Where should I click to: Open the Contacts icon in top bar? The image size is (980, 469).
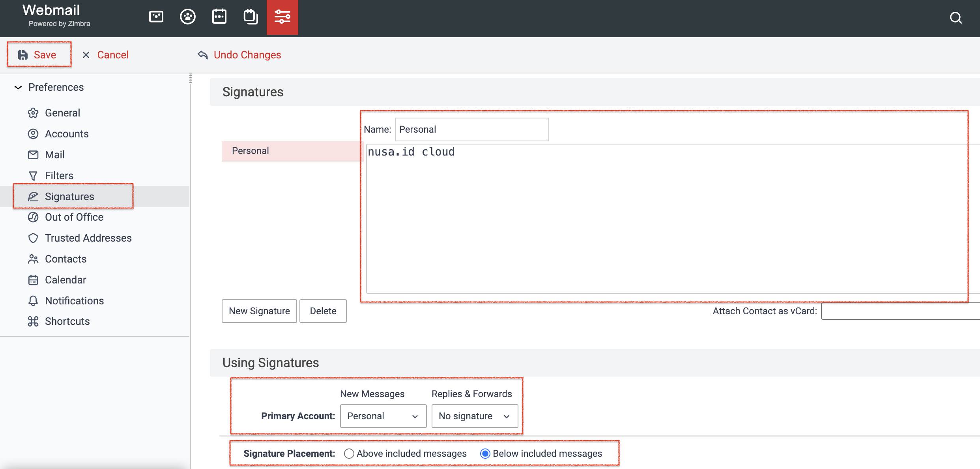click(188, 17)
